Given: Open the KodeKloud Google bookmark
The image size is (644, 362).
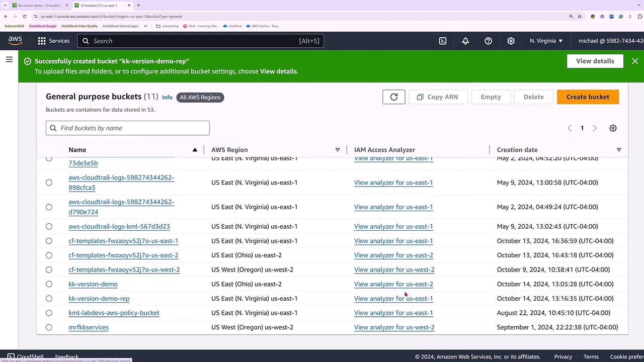Looking at the screenshot, I should 43,26.
